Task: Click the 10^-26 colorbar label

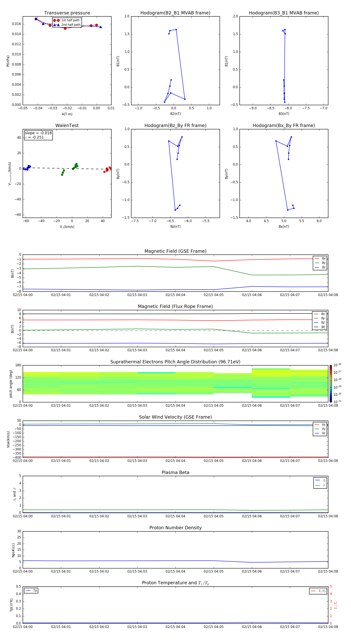Action: pos(337,365)
